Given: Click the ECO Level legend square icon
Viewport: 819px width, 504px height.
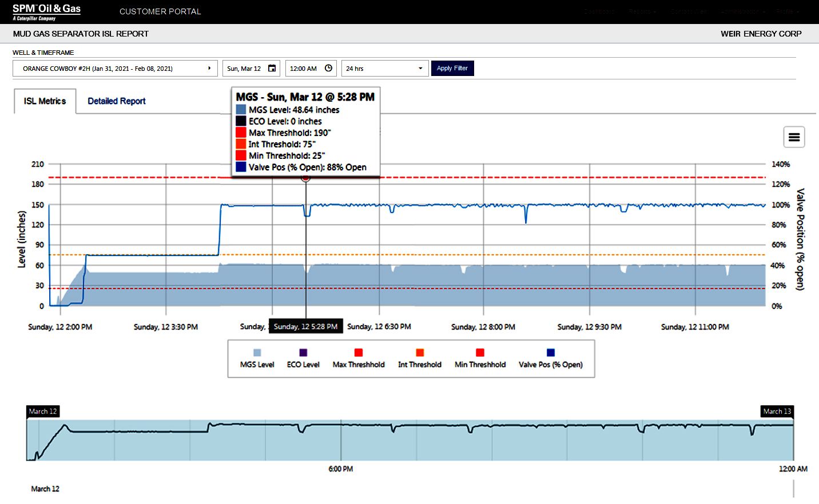Looking at the screenshot, I should (303, 353).
